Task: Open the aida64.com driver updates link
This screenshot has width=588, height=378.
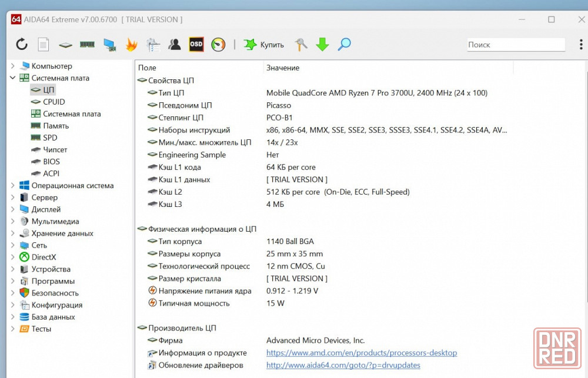Action: 343,365
